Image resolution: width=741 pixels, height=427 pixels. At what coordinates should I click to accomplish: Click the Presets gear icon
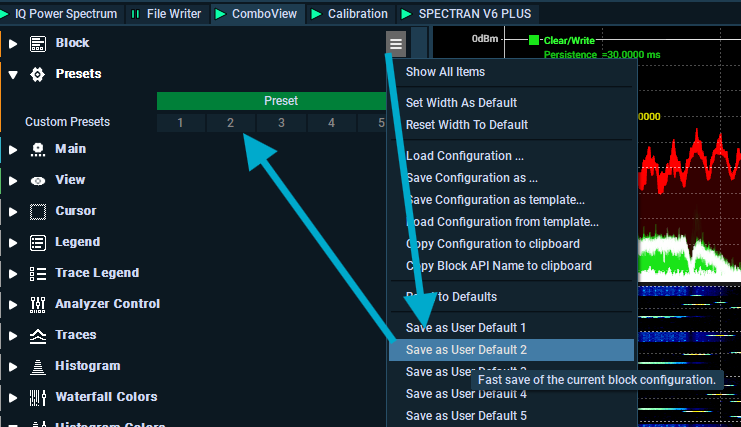click(38, 74)
